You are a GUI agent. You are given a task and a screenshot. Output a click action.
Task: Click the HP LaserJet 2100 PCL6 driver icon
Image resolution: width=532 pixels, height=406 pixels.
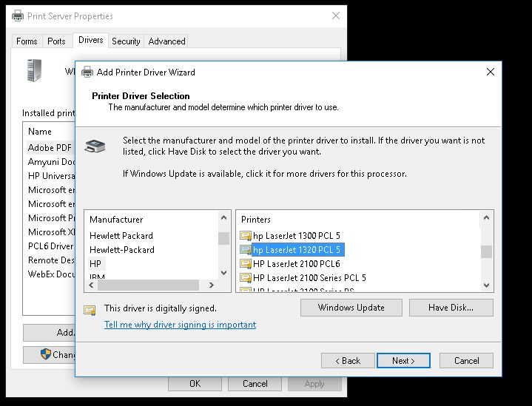tap(246, 263)
